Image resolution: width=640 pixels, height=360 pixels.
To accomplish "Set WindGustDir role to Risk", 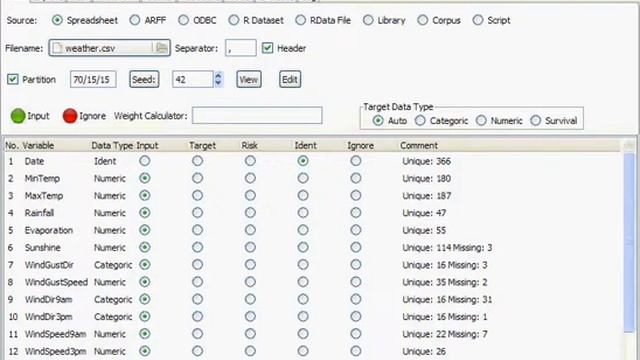I will click(250, 264).
